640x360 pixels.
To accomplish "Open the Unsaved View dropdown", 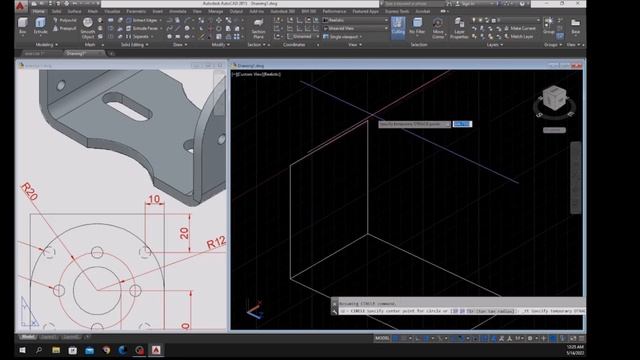I will click(355, 29).
